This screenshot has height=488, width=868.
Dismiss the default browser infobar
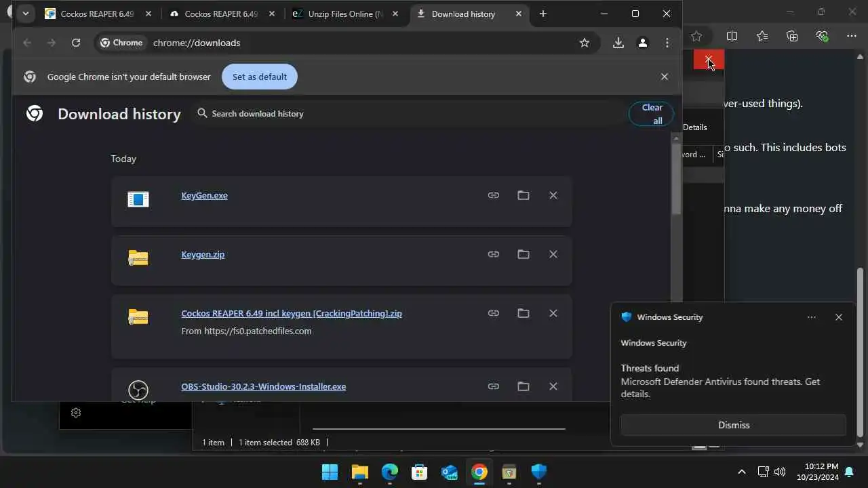[665, 77]
